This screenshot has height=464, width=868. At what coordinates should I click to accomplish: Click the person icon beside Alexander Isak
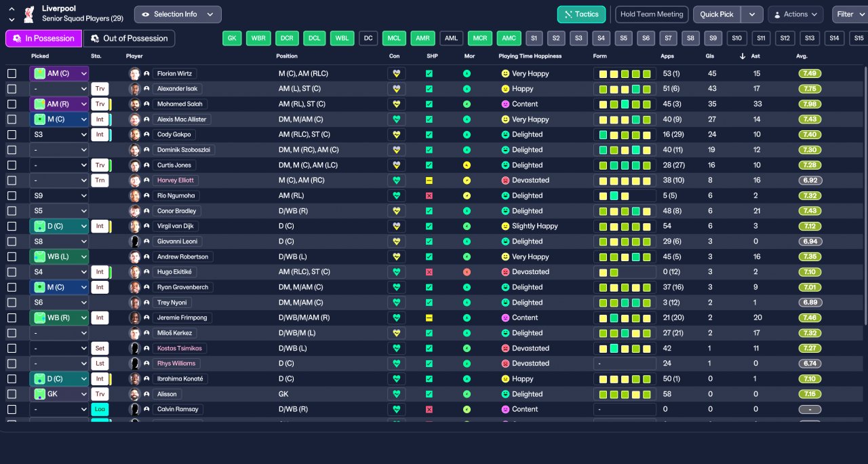146,89
